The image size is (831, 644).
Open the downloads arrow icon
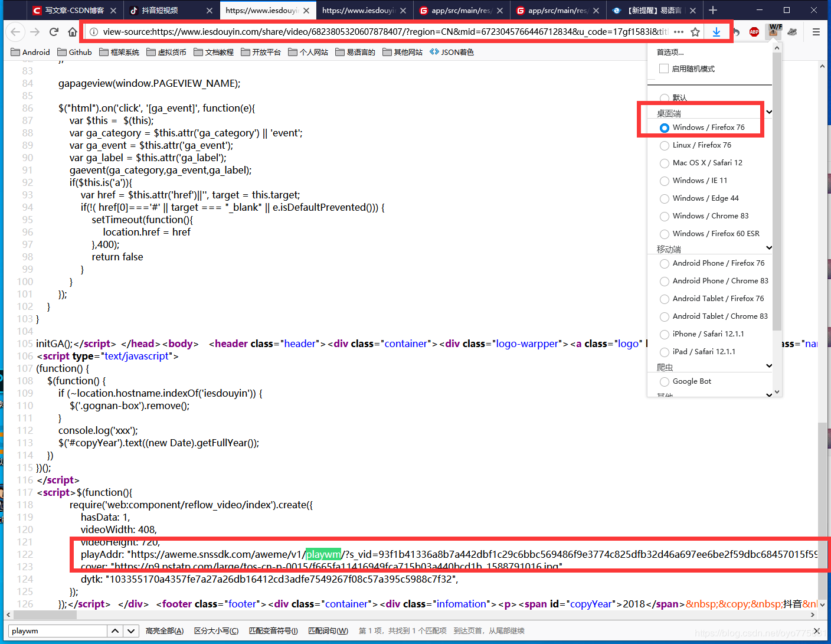click(716, 32)
